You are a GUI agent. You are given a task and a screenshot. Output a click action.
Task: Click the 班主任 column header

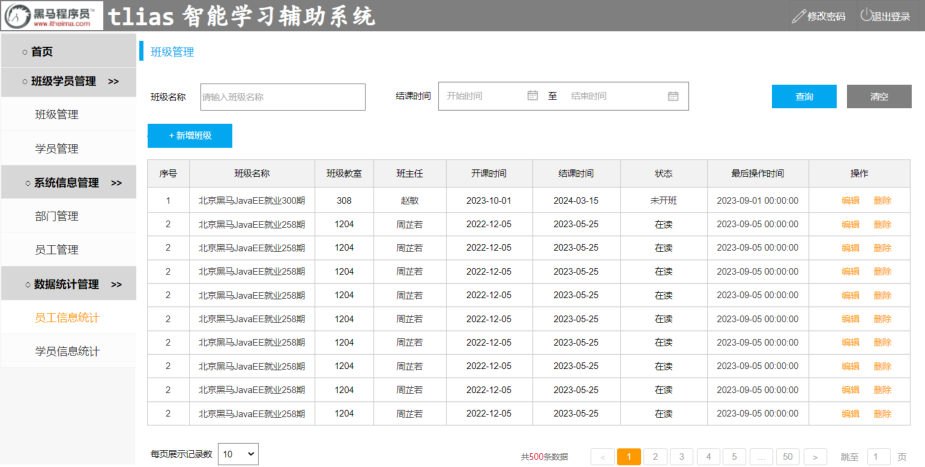[x=409, y=173]
